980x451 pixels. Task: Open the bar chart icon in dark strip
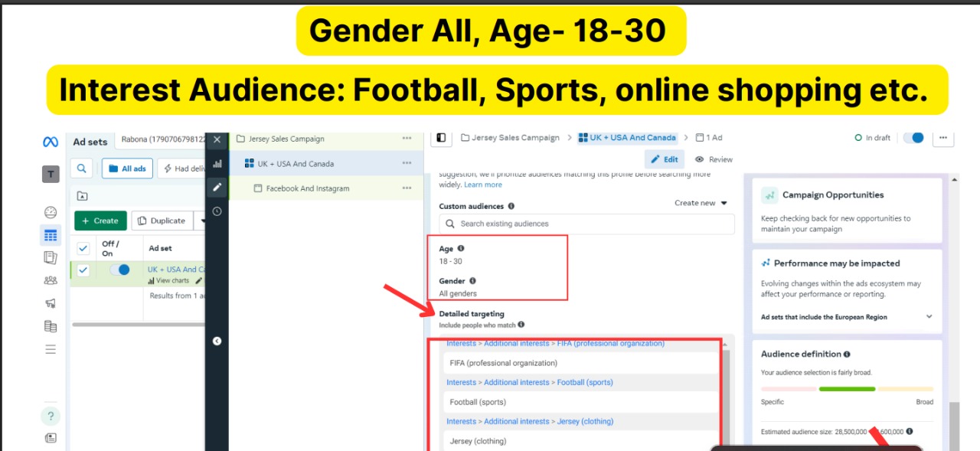217,163
